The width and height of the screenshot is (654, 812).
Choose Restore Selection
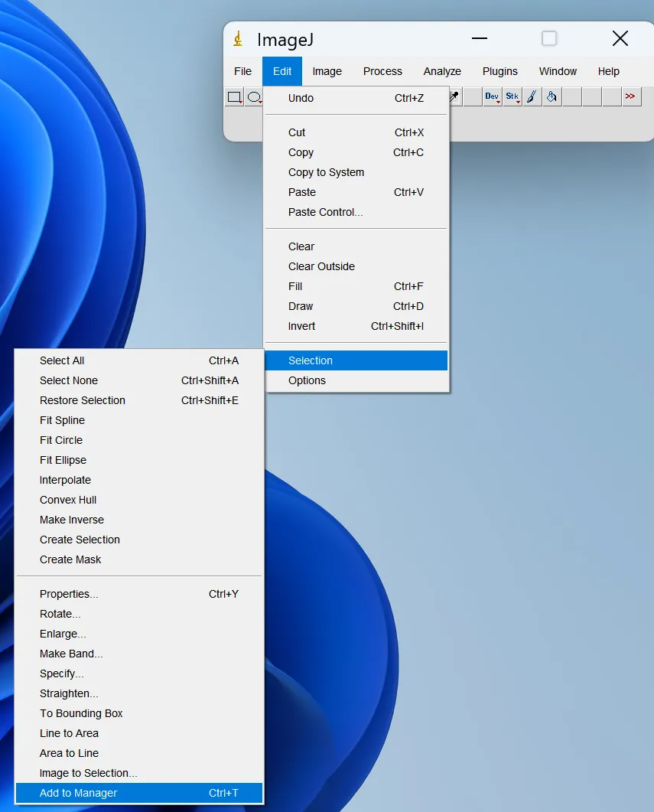point(139,400)
